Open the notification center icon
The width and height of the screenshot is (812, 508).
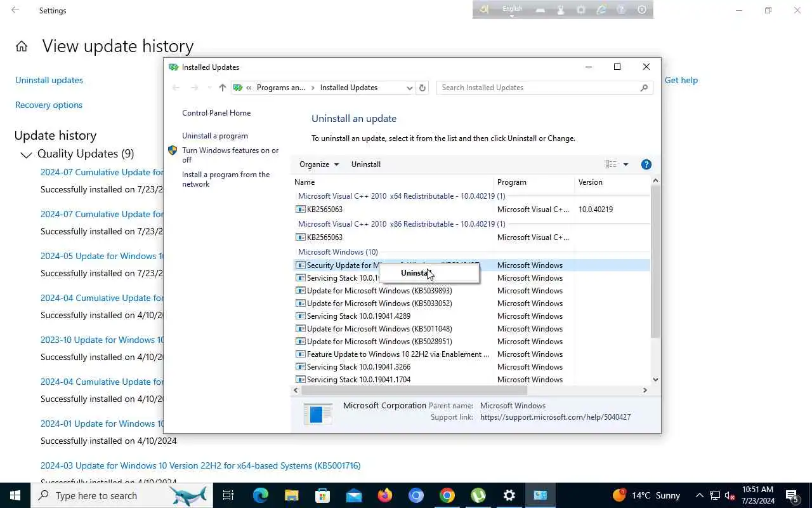792,495
